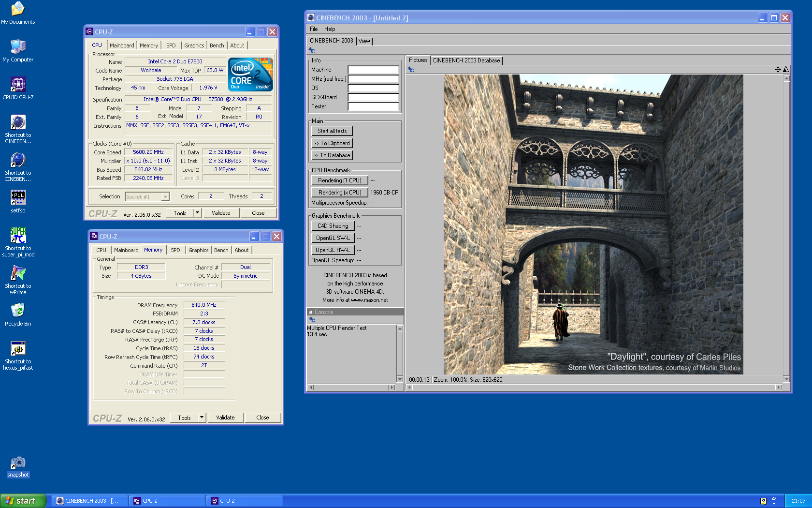The image size is (812, 508).
Task: Click console vertical scrollbar up arrow
Action: tap(400, 329)
